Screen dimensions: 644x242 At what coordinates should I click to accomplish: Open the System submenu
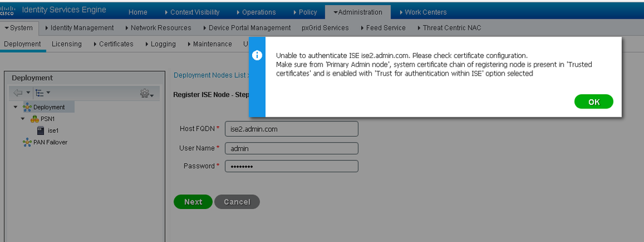tap(19, 28)
